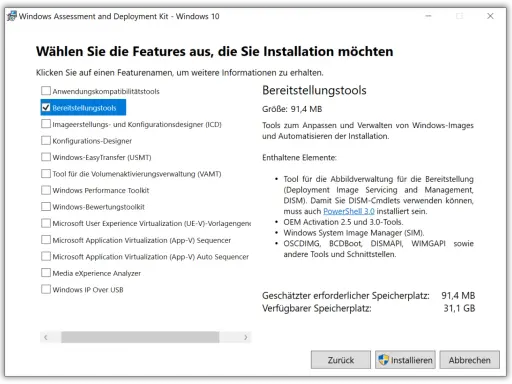The height and width of the screenshot is (384, 512).
Task: Tick the Konfigurations-Designer checkbox
Action: 46,140
